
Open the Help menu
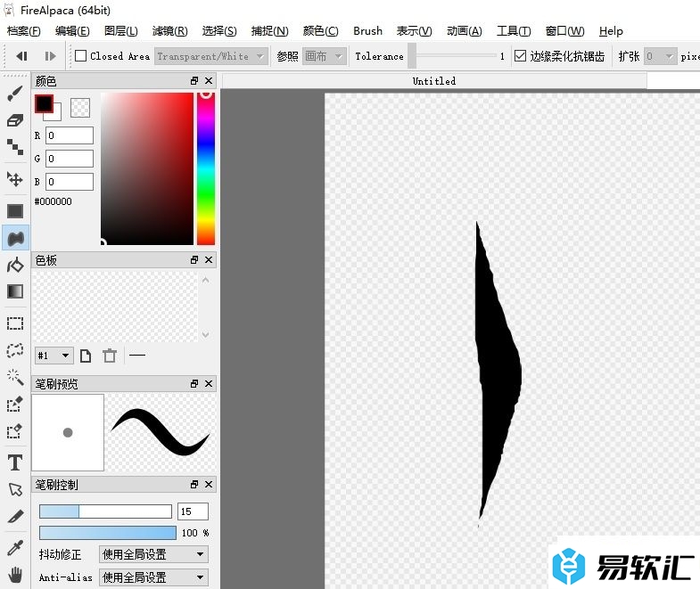611,31
